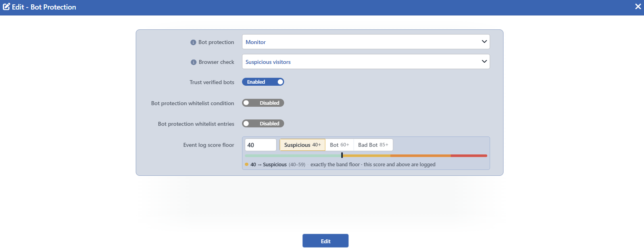644x250 pixels.
Task: Click the blue Edit button
Action: coord(325,241)
